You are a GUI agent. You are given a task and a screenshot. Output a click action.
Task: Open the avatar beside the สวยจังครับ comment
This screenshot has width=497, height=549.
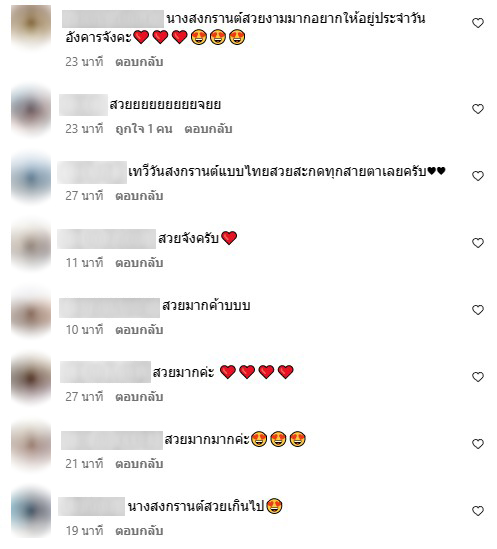pos(31,245)
